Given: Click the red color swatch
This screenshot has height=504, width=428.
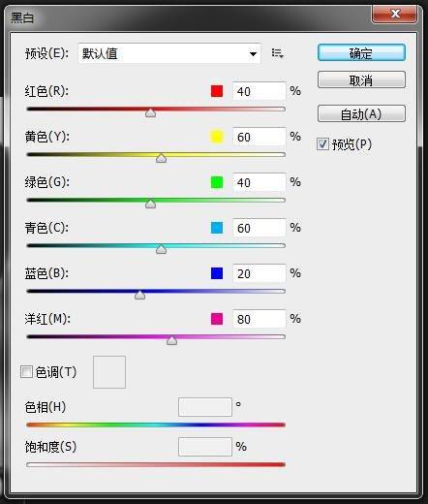Looking at the screenshot, I should 217,91.
